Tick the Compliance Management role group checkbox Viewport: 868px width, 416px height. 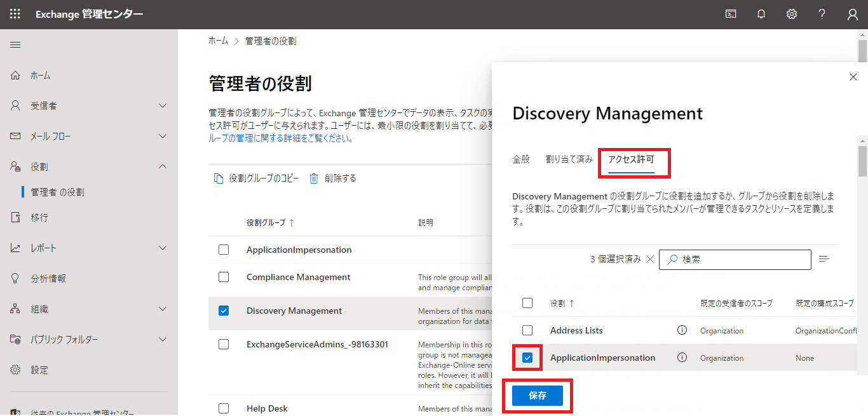224,277
